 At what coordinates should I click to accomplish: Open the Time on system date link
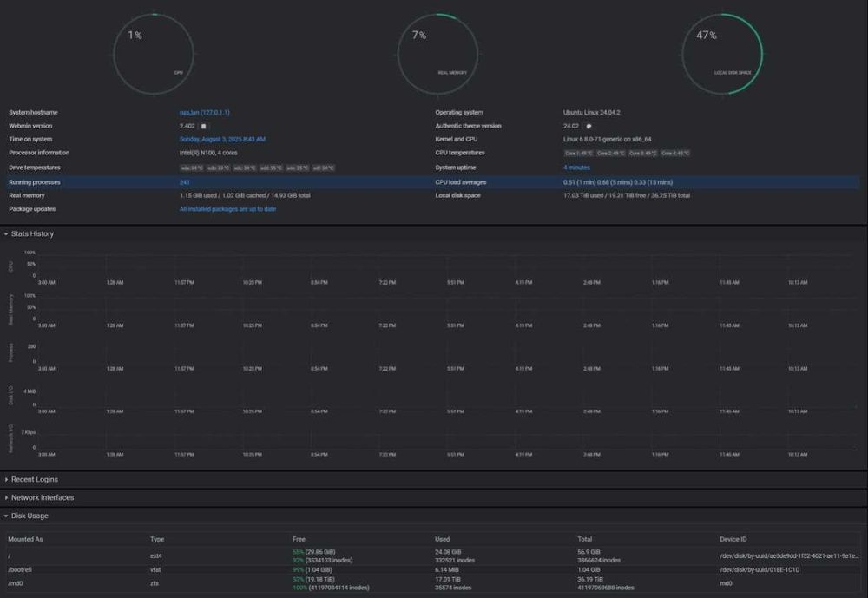coord(222,140)
